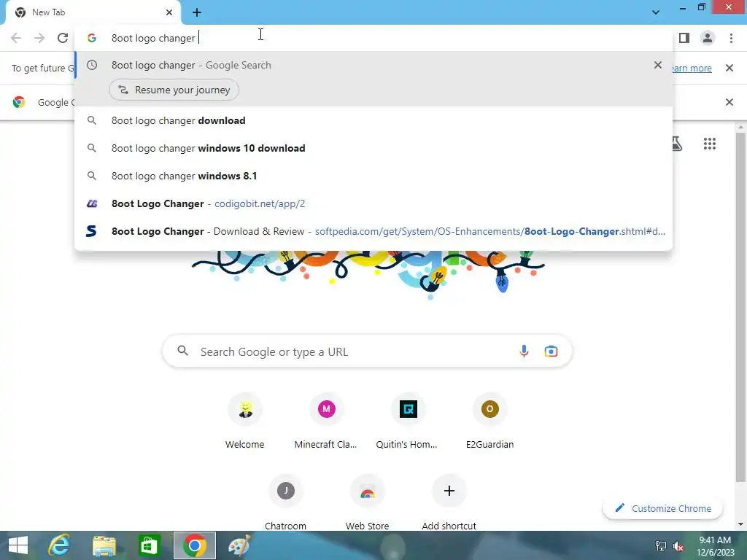Open the Minecraft Cla... shortcut

[326, 421]
